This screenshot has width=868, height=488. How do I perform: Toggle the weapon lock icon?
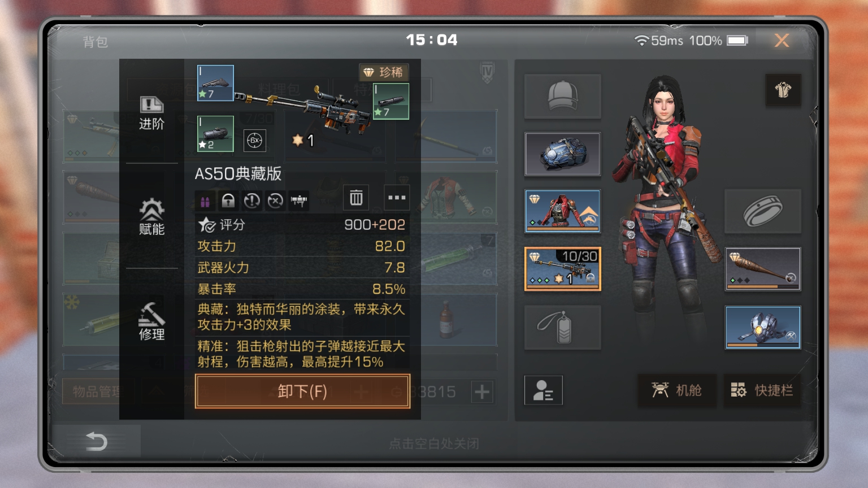coord(228,201)
